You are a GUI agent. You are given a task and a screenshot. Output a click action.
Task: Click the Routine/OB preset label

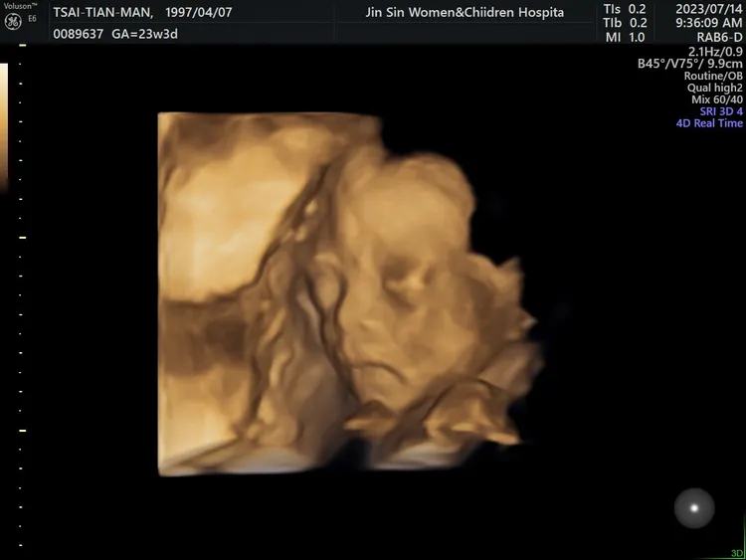[x=713, y=76]
